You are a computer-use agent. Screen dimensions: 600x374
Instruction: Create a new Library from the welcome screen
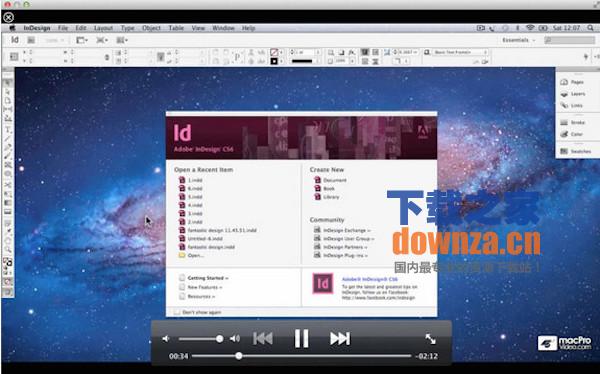point(327,197)
